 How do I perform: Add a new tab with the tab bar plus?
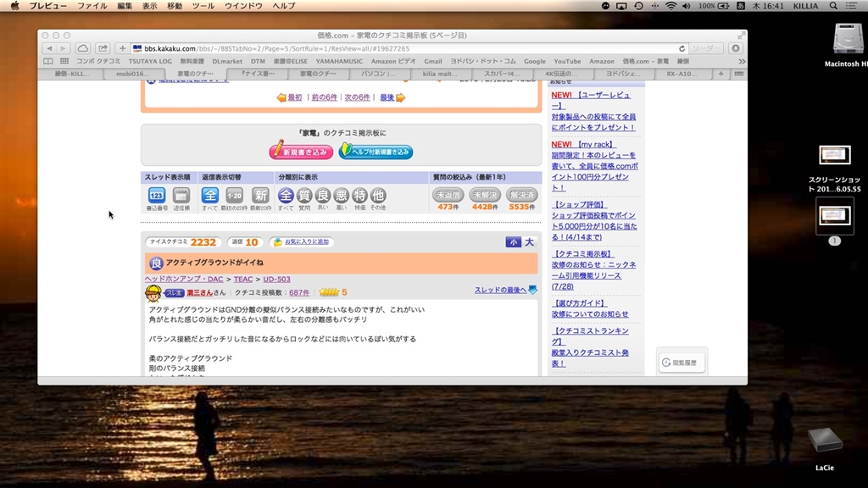[721, 74]
